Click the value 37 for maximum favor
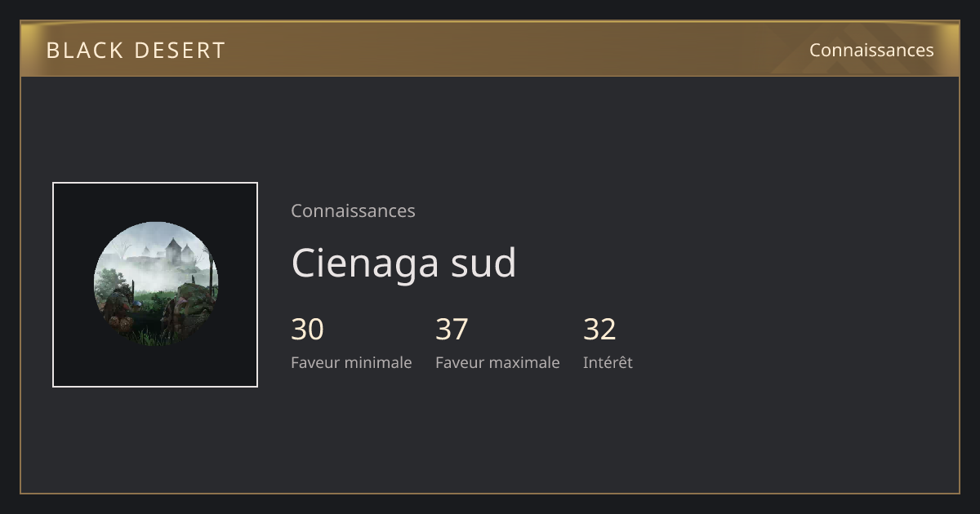The height and width of the screenshot is (514, 980). point(452,329)
